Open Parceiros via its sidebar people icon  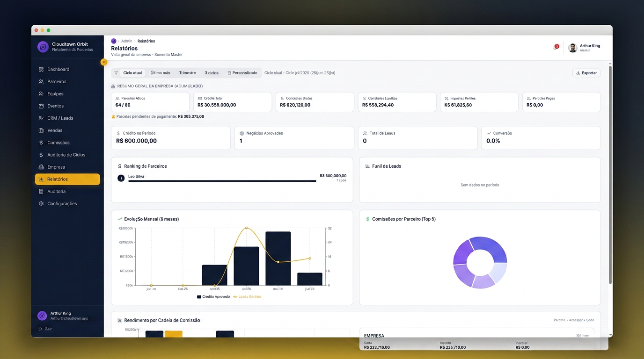coord(41,81)
